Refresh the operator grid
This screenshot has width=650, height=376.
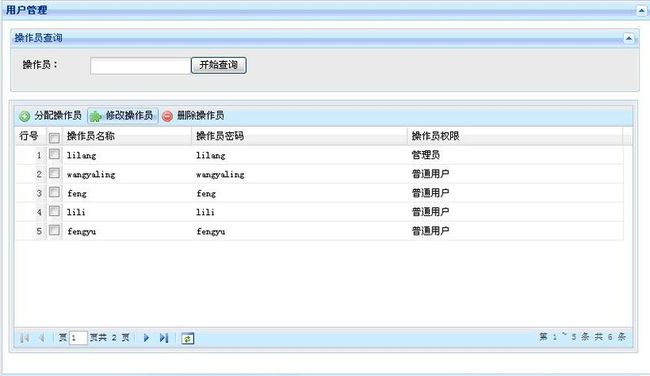coord(187,338)
